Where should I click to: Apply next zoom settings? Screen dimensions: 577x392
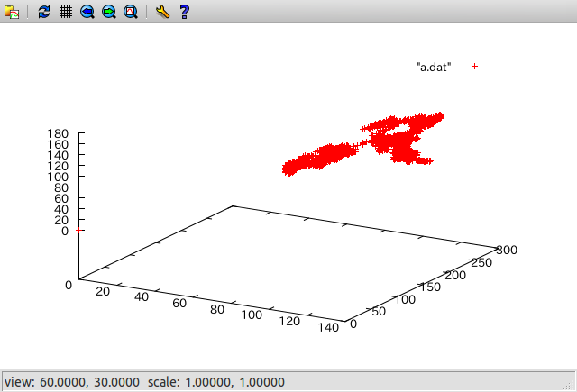[109, 12]
